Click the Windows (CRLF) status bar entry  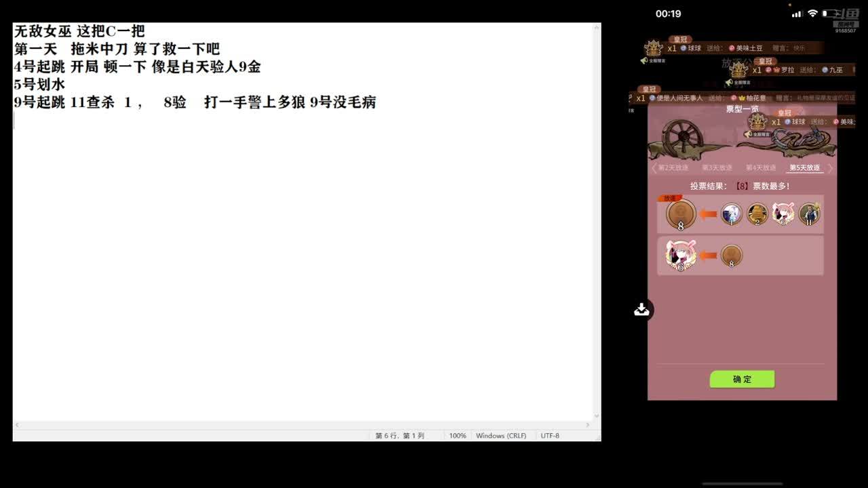pos(501,436)
